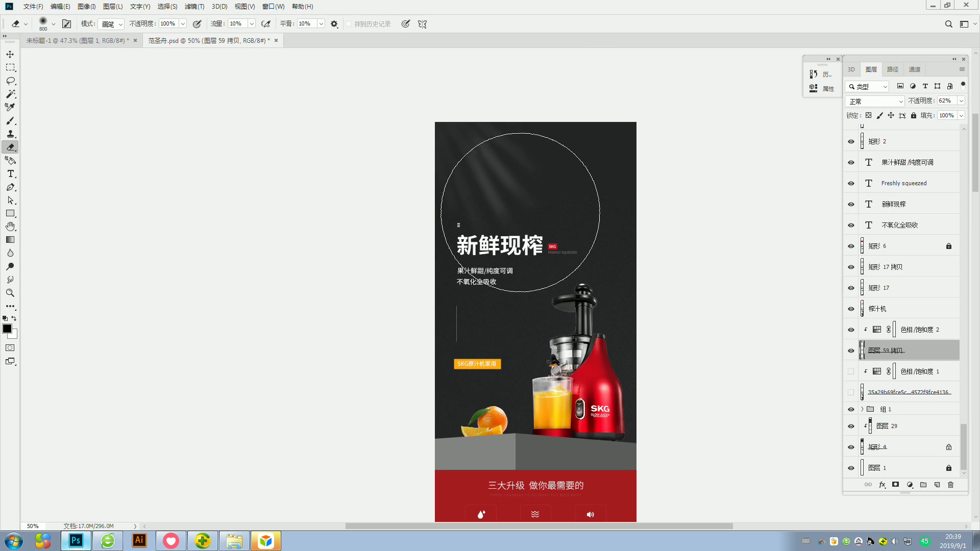The height and width of the screenshot is (551, 980).
Task: Select 果汁鲜甜/纯度可调 text layer
Action: (x=908, y=162)
